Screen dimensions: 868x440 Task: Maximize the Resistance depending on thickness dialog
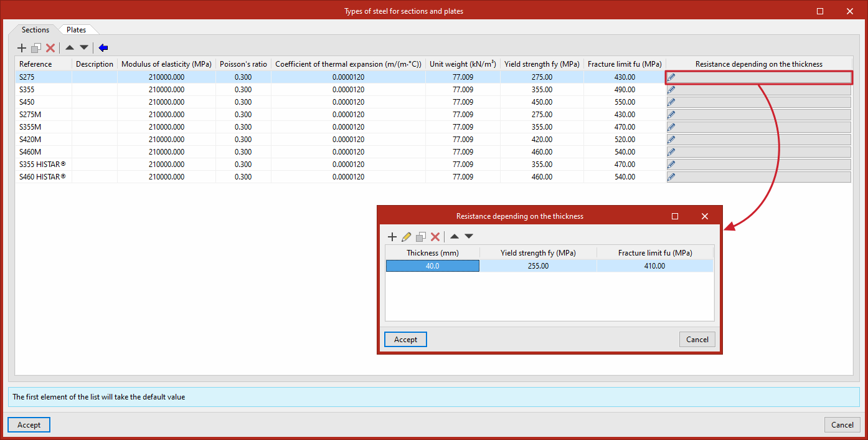(x=675, y=216)
